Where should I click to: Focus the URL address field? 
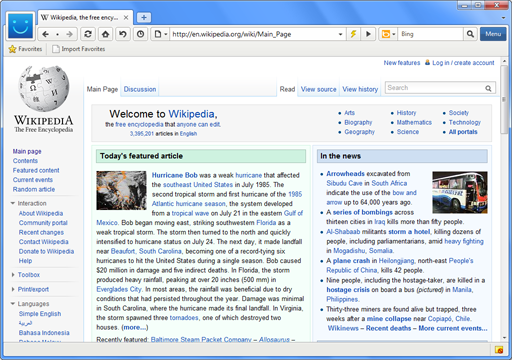[x=254, y=34]
